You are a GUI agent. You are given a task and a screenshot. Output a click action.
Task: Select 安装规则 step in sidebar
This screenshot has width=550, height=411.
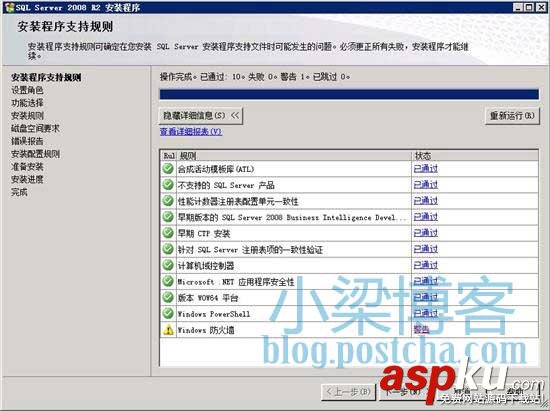[27, 115]
